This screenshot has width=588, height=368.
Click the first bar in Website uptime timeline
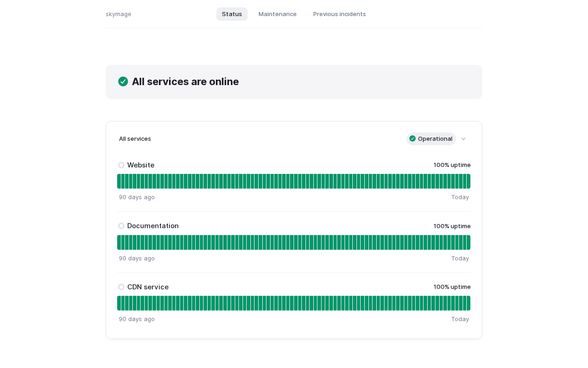[x=119, y=181]
